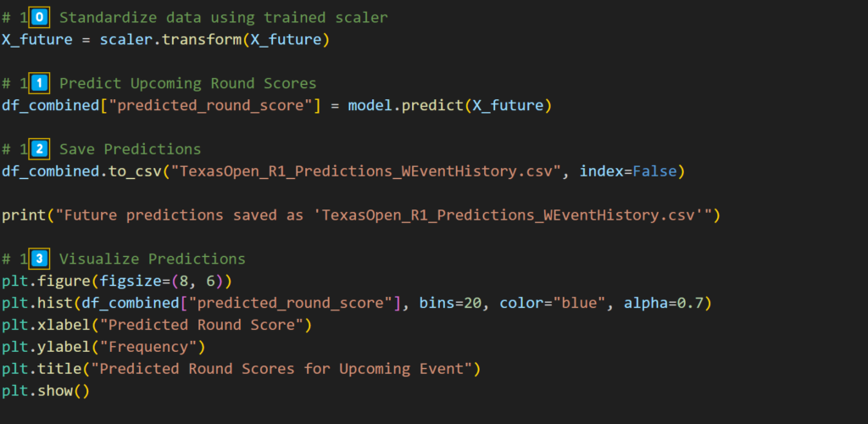Click the blue 2 keycap emoji icon

[x=39, y=149]
